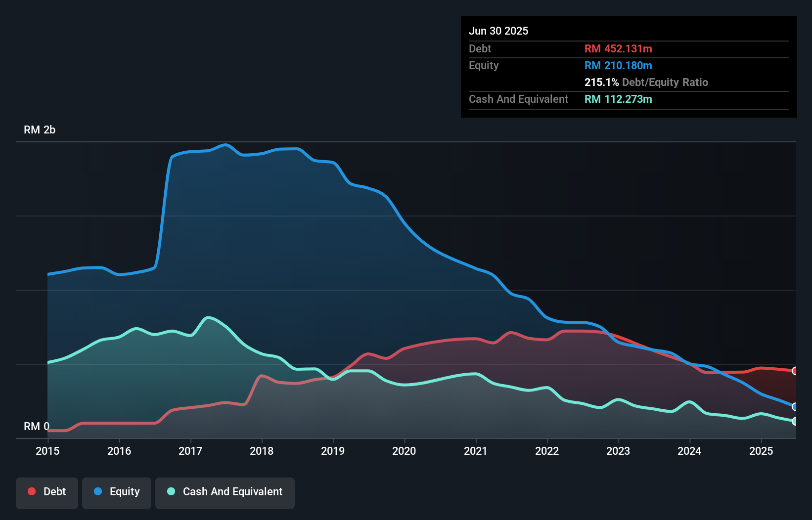Select the 2025 x-axis year label
The width and height of the screenshot is (812, 520).
[x=761, y=451]
